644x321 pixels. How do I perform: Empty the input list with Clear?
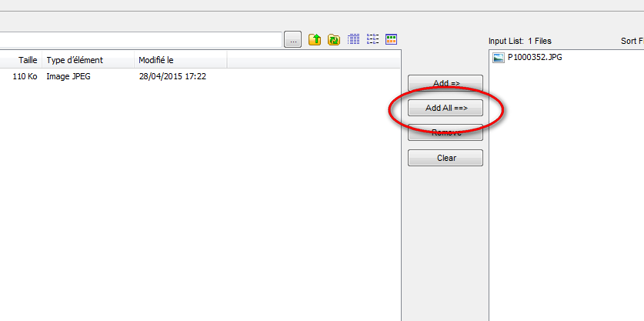445,158
